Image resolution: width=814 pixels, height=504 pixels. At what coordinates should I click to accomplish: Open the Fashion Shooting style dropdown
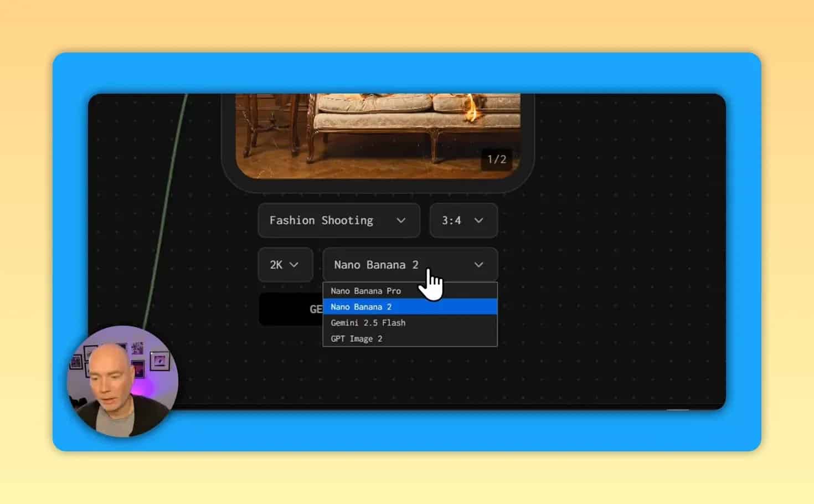pyautogui.click(x=338, y=220)
